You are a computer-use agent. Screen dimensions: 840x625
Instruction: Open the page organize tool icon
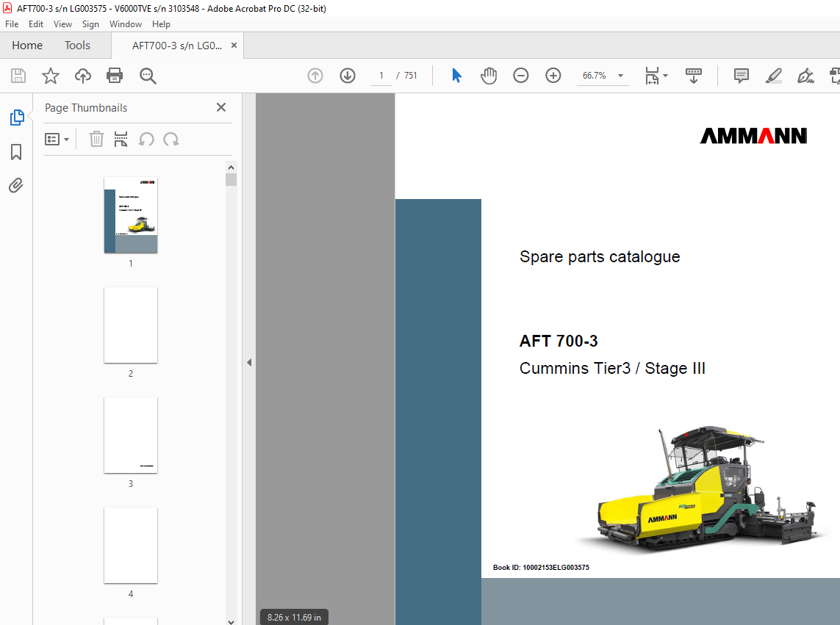[x=121, y=140]
